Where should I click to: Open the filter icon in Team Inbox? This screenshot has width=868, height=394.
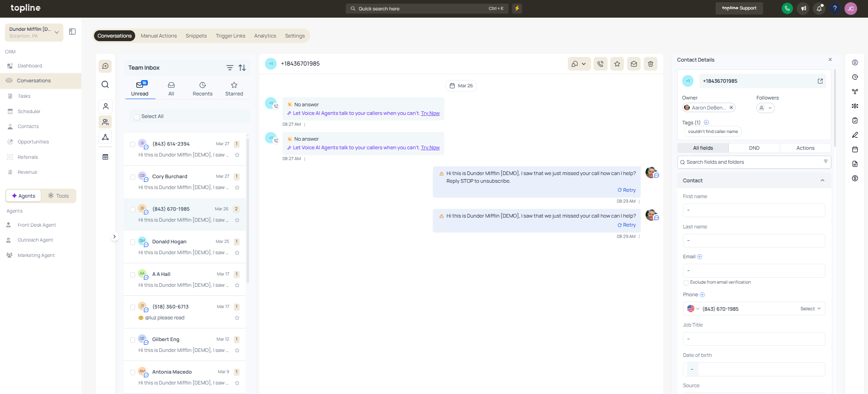tap(230, 68)
